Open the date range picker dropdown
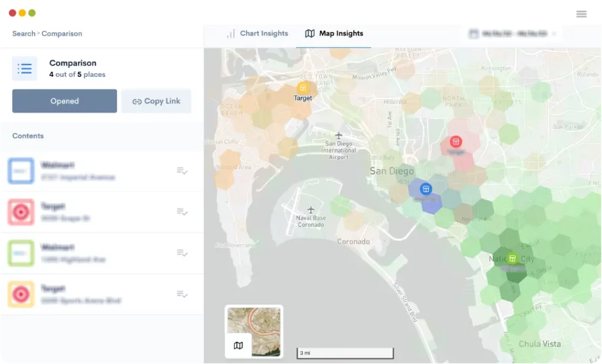Screen dimensions: 602x364 (513, 33)
